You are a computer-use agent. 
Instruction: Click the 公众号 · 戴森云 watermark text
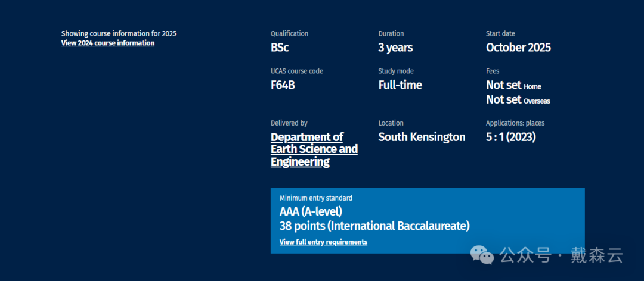tap(561, 256)
